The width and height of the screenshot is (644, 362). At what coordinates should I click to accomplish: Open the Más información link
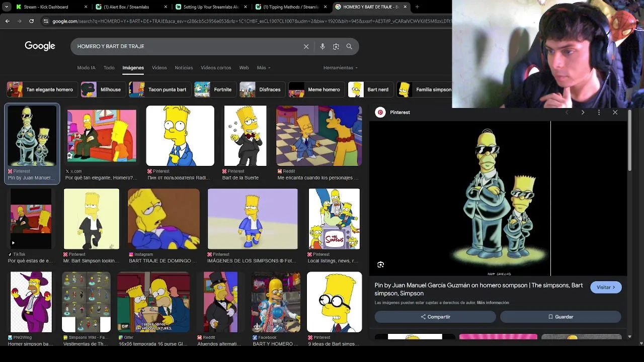pyautogui.click(x=493, y=303)
